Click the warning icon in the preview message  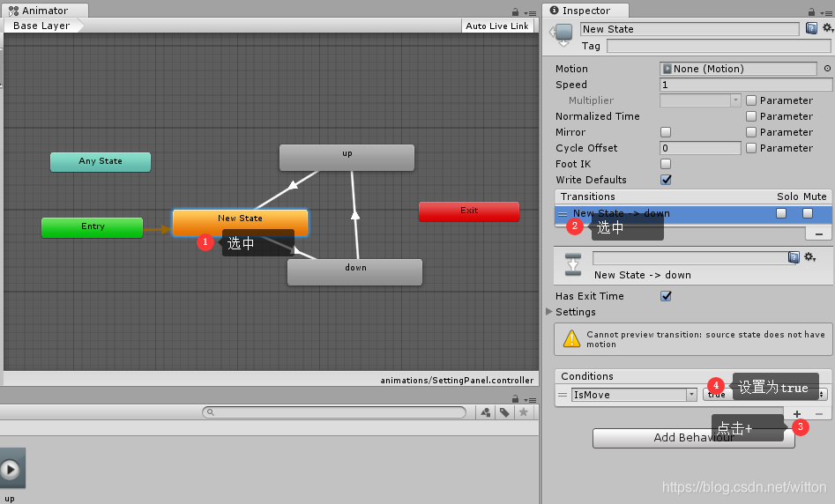point(571,338)
